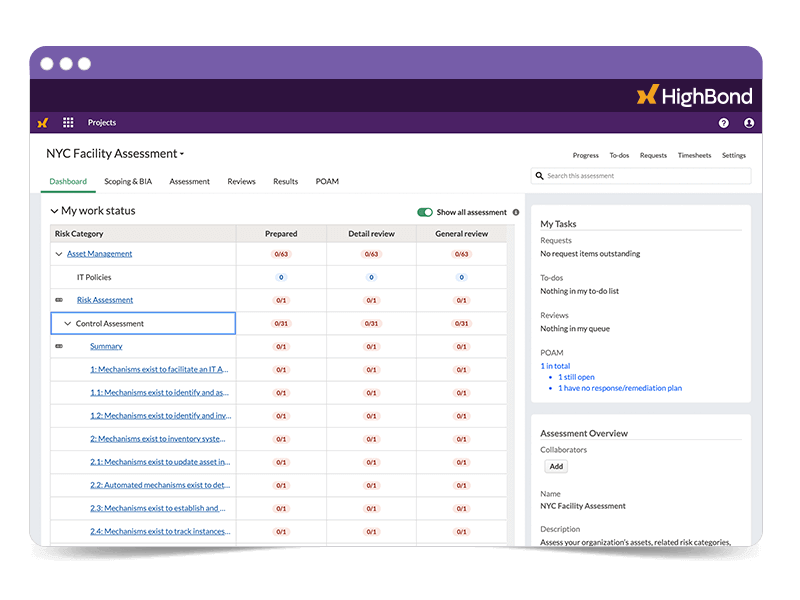Image resolution: width=800 pixels, height=600 pixels.
Task: Open the Risk Assessment link
Action: click(x=105, y=300)
